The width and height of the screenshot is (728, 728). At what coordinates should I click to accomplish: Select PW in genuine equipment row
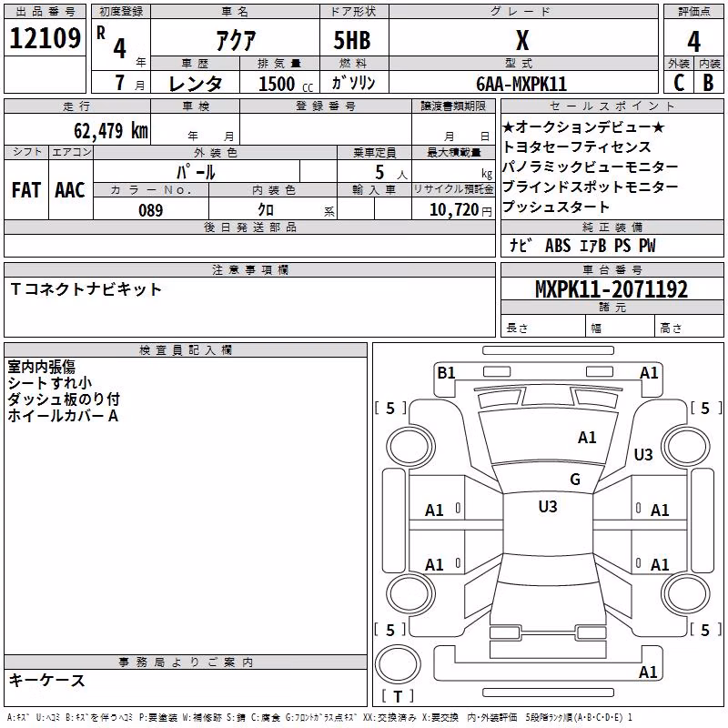647,246
